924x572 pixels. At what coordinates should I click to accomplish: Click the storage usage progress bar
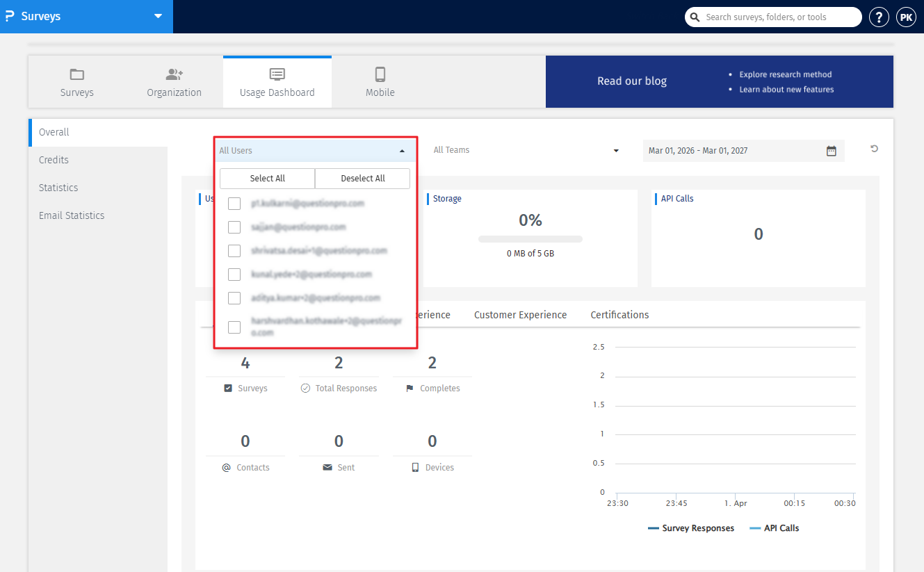click(x=530, y=238)
